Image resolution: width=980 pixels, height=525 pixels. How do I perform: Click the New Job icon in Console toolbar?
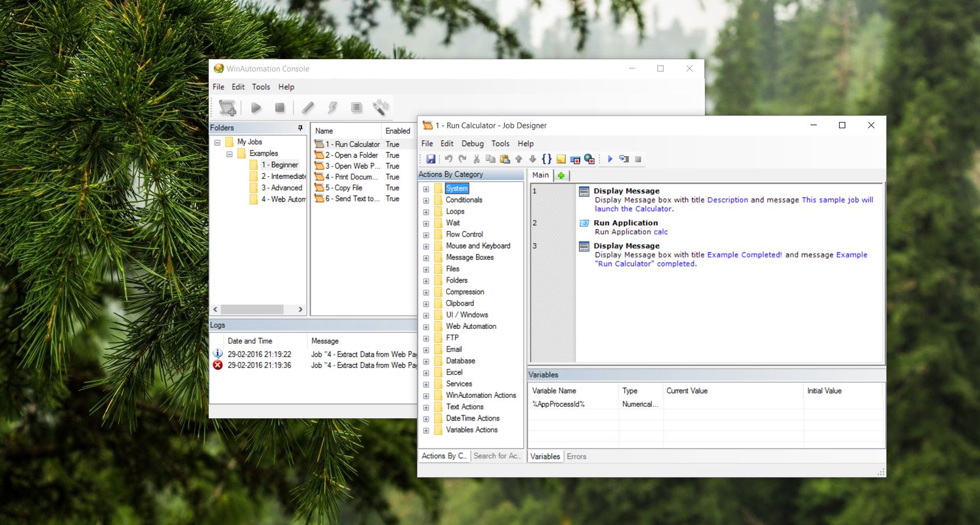click(227, 107)
